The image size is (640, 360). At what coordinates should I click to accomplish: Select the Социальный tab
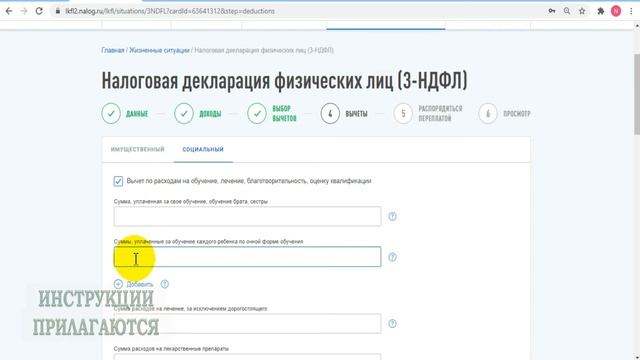coord(203,149)
